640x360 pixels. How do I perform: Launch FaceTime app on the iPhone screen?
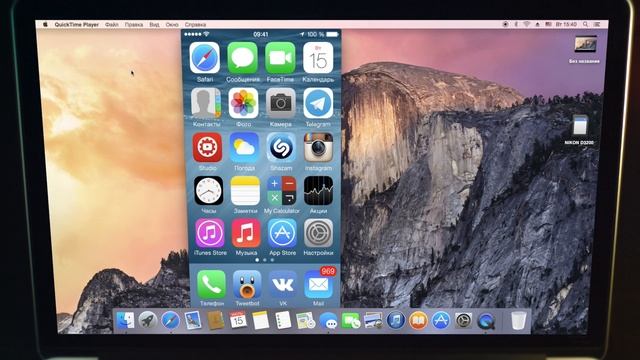(280, 58)
